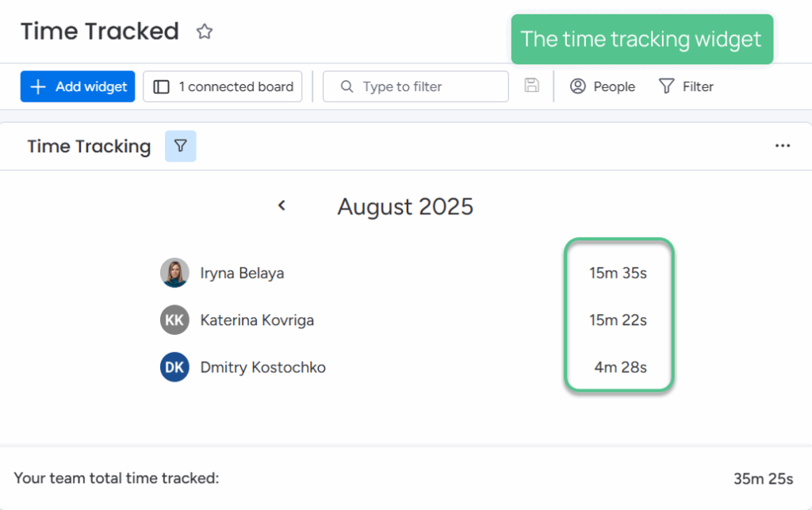Select the August 2025 month label
This screenshot has height=510, width=812.
[405, 206]
